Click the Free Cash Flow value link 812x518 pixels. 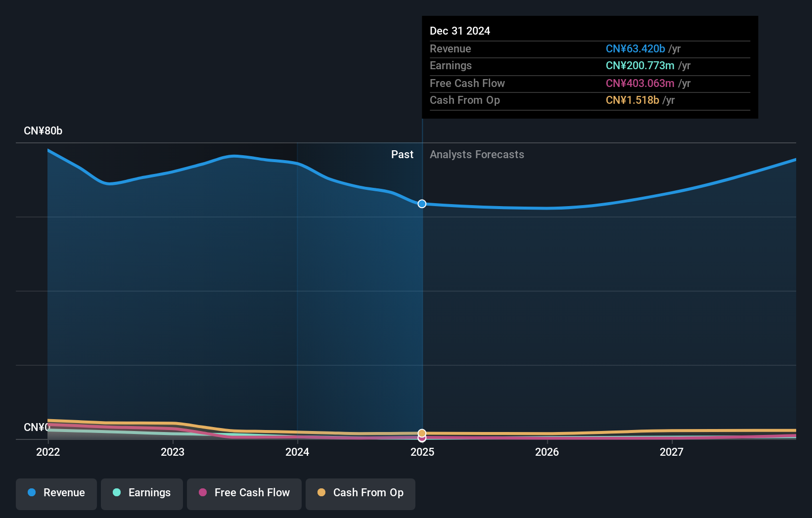[640, 83]
